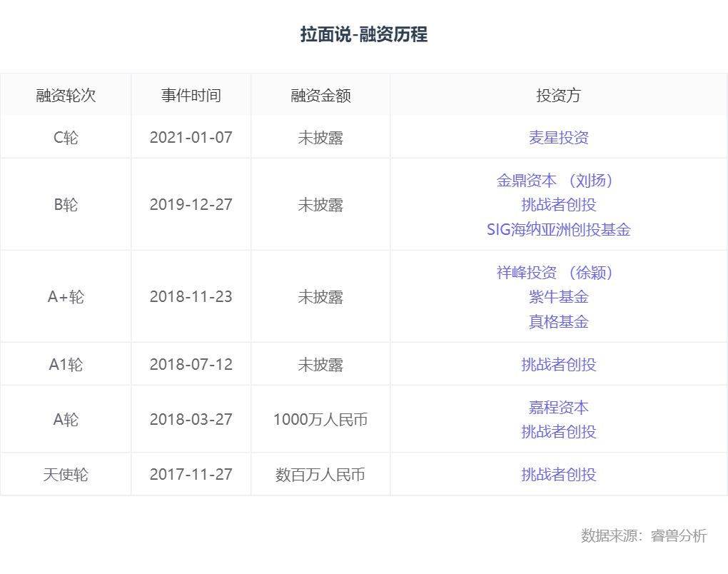Select 挑战者创投 in the A轮 row

[558, 432]
